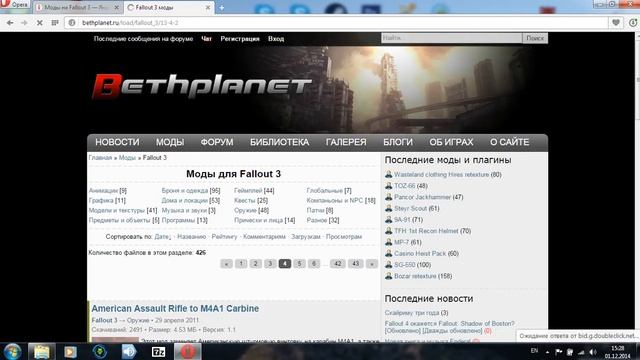Screen dimensions: 640x360
Task: Open the Графика category
Action: pyautogui.click(x=101, y=200)
